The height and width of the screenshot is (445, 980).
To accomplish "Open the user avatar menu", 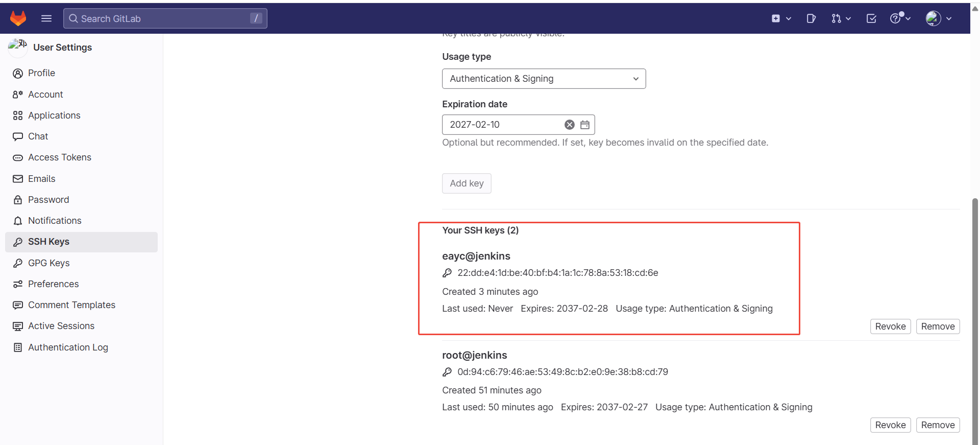I will [x=939, y=18].
